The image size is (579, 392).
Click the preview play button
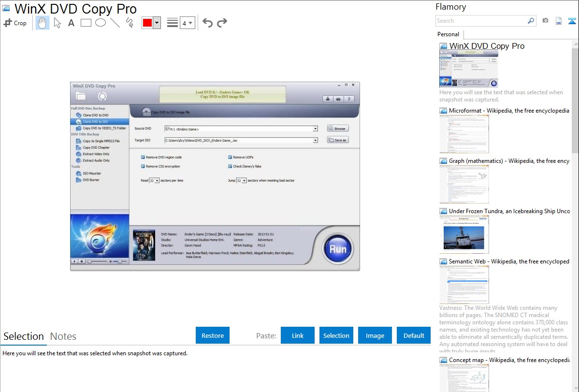point(74,261)
